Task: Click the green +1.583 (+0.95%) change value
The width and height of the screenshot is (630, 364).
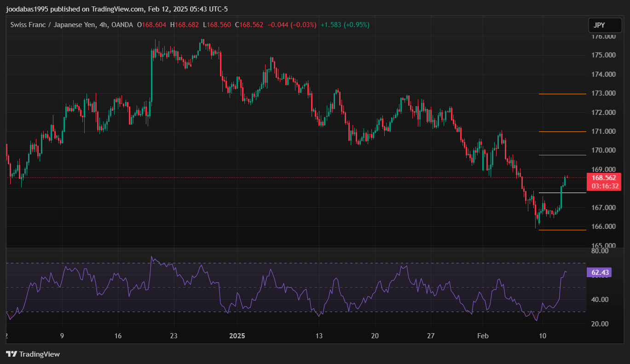Action: click(x=345, y=25)
